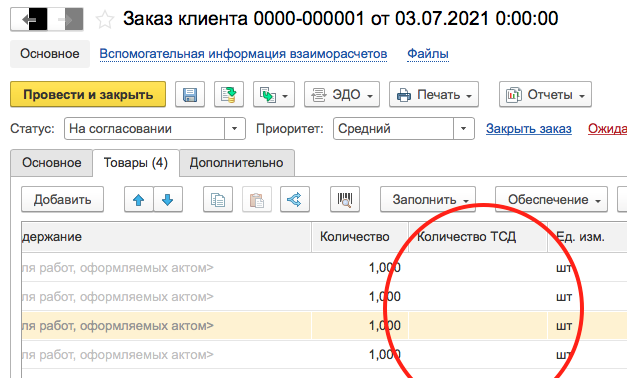Open the Печать menu
The image size is (627, 378).
click(x=434, y=94)
